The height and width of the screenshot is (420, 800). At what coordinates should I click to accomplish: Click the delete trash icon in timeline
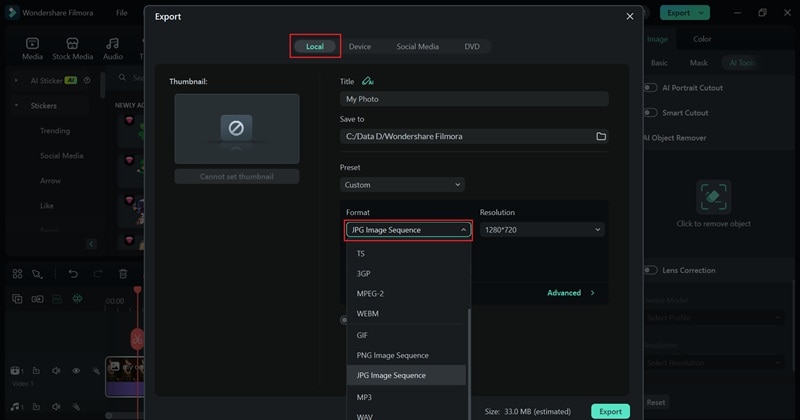(x=123, y=273)
